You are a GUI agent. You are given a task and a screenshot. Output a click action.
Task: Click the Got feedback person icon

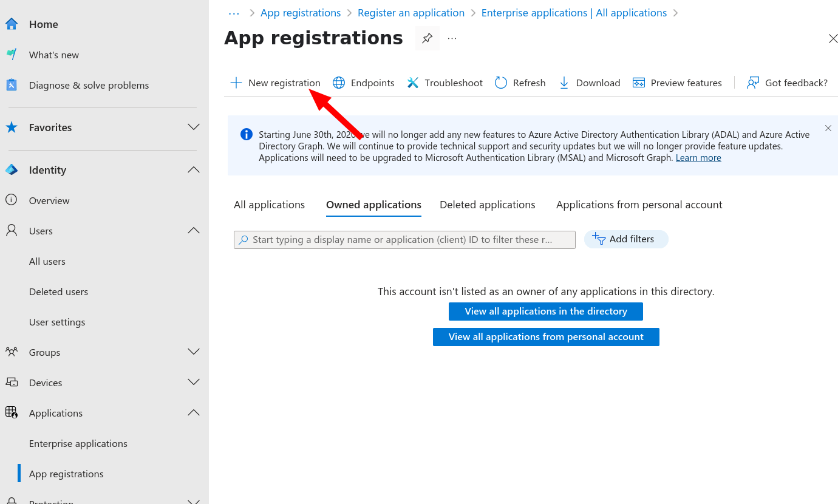click(753, 83)
